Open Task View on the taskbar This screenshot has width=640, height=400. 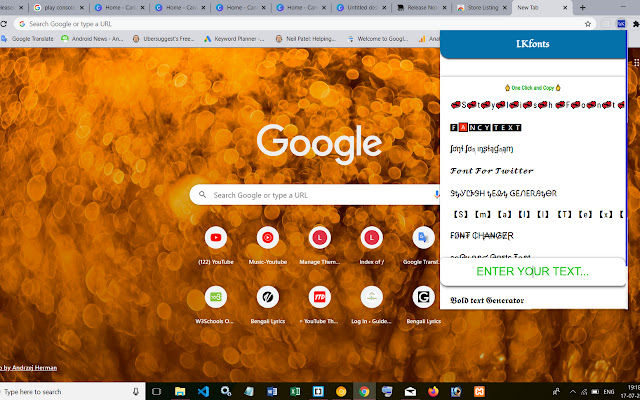point(156,391)
